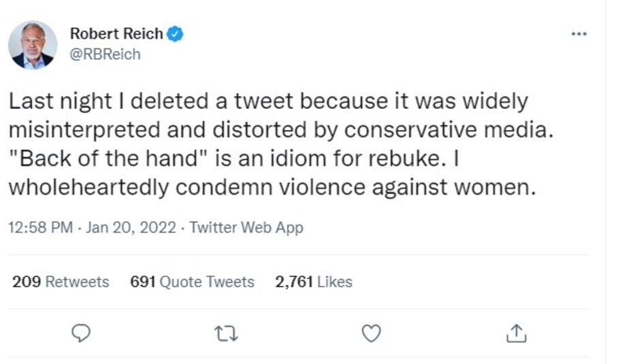Open the @RBReich handle link
Image resolution: width=633 pixels, height=364 pixels.
point(105,54)
